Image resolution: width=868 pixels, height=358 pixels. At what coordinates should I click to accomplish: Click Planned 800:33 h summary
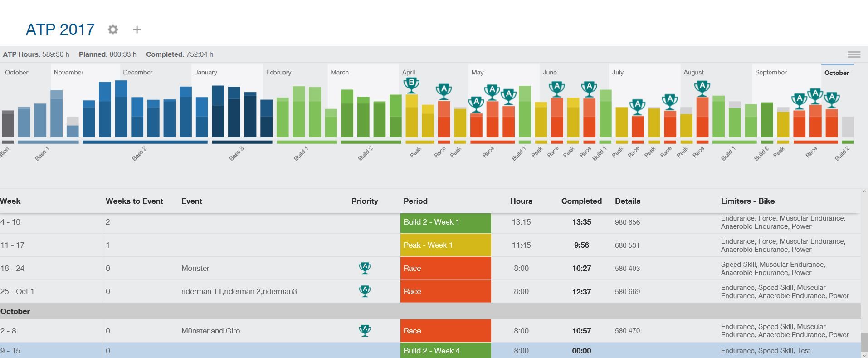(107, 54)
